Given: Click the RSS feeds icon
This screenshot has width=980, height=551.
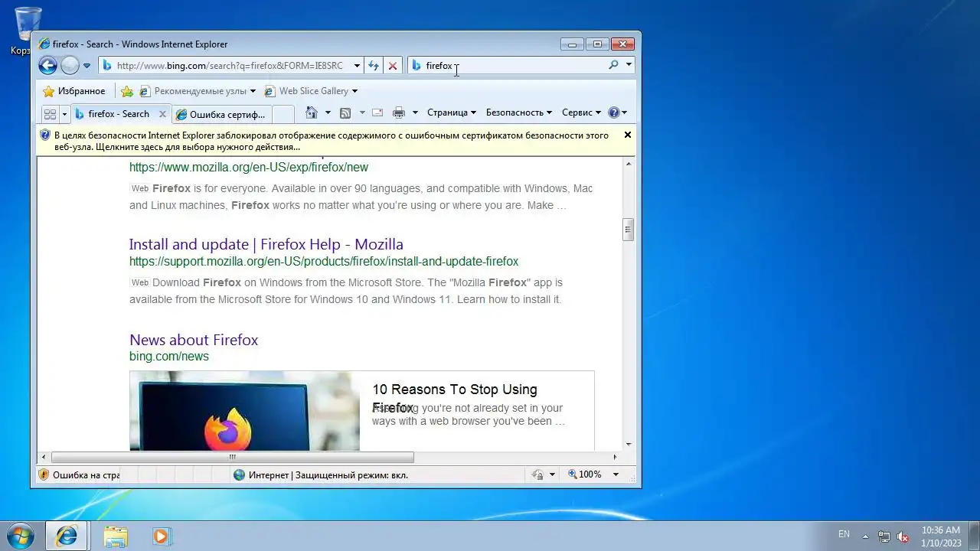Looking at the screenshot, I should click(x=345, y=112).
